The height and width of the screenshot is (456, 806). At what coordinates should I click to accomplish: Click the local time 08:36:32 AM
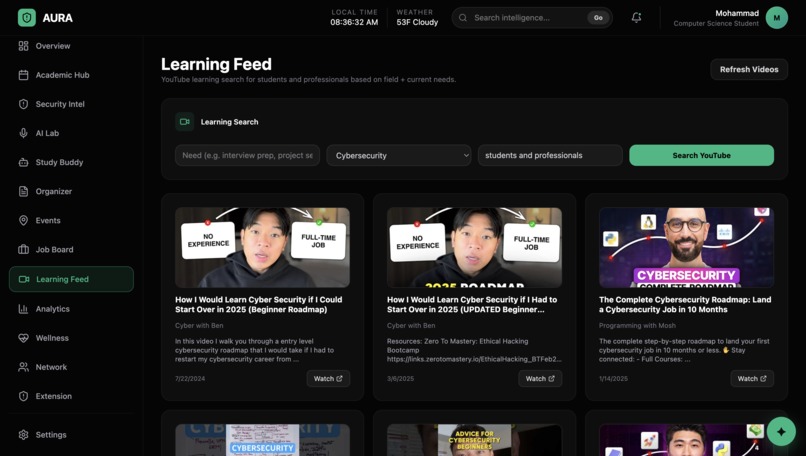(354, 22)
